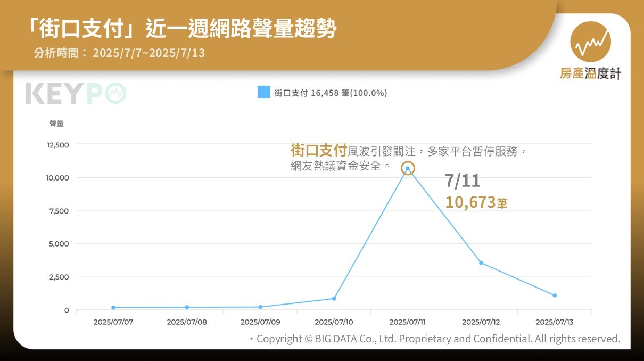Click the 2025/07/11 x-axis label
Image resolution: width=644 pixels, height=361 pixels.
pos(408,322)
